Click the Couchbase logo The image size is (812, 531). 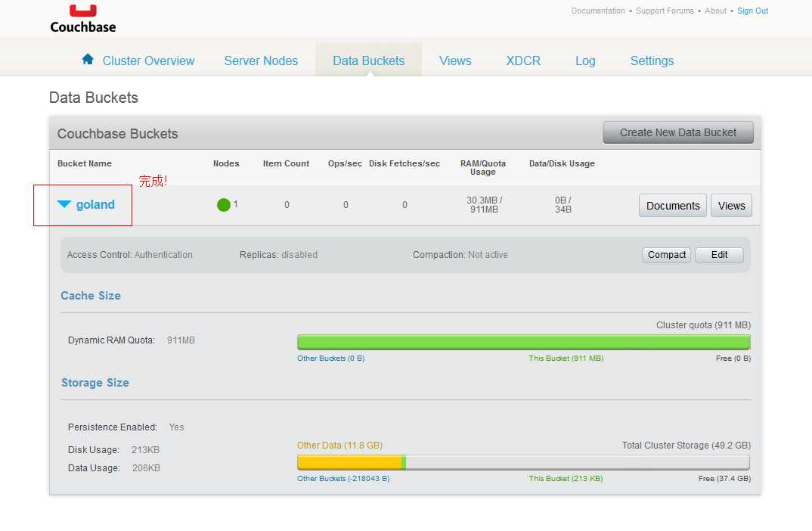(83, 19)
